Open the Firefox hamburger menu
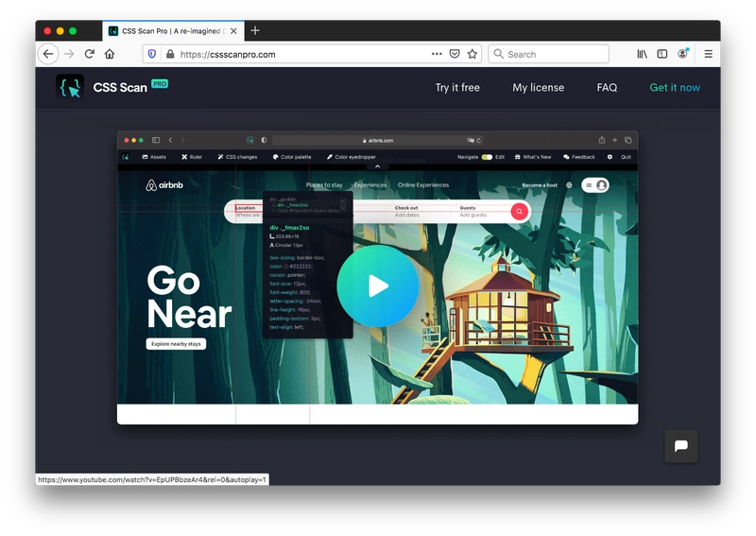 tap(708, 54)
